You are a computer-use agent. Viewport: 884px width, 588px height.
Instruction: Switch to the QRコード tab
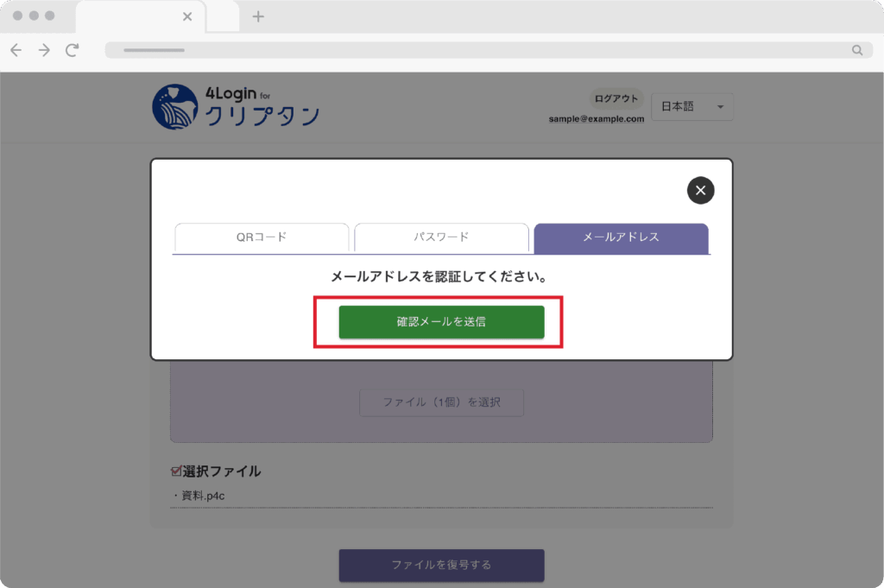[261, 237]
